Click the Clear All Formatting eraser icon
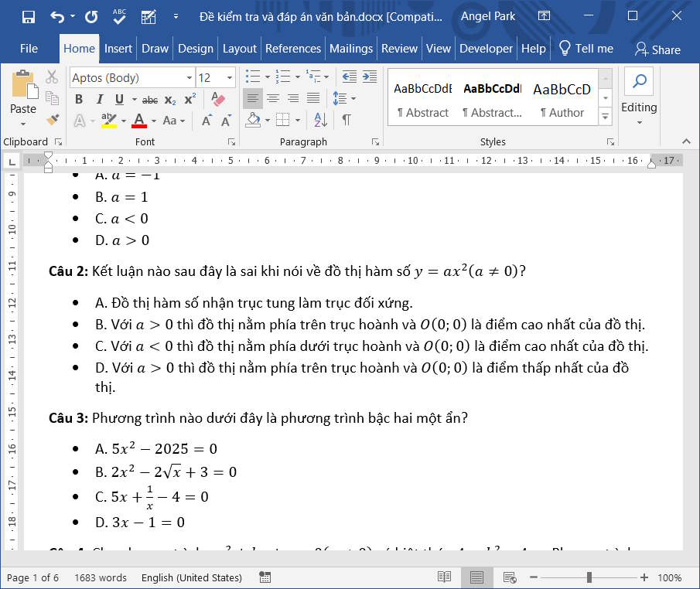 point(218,100)
